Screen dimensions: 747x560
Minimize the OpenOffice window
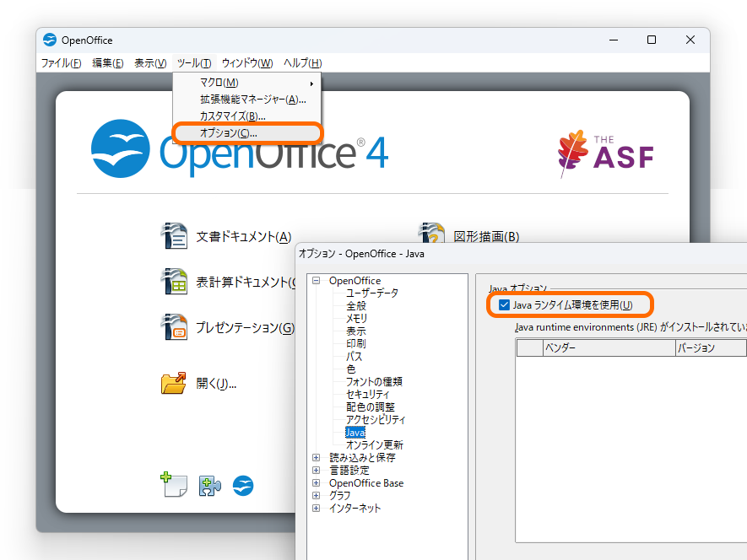pyautogui.click(x=614, y=40)
